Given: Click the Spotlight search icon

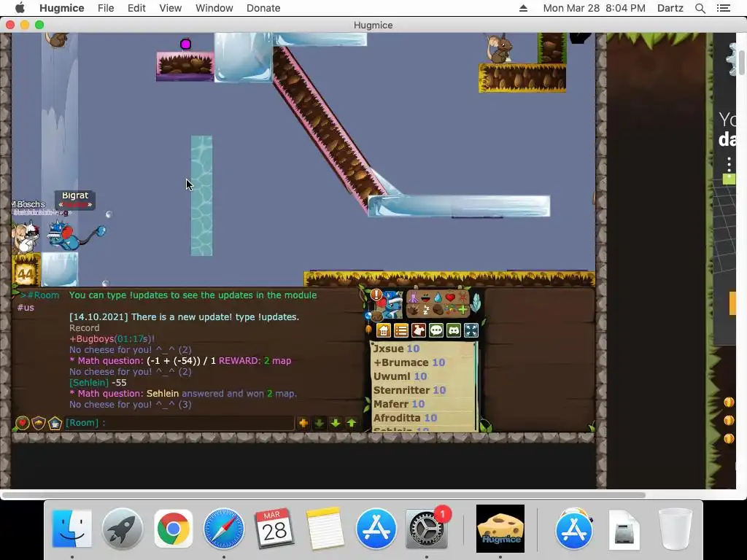Looking at the screenshot, I should tap(700, 8).
